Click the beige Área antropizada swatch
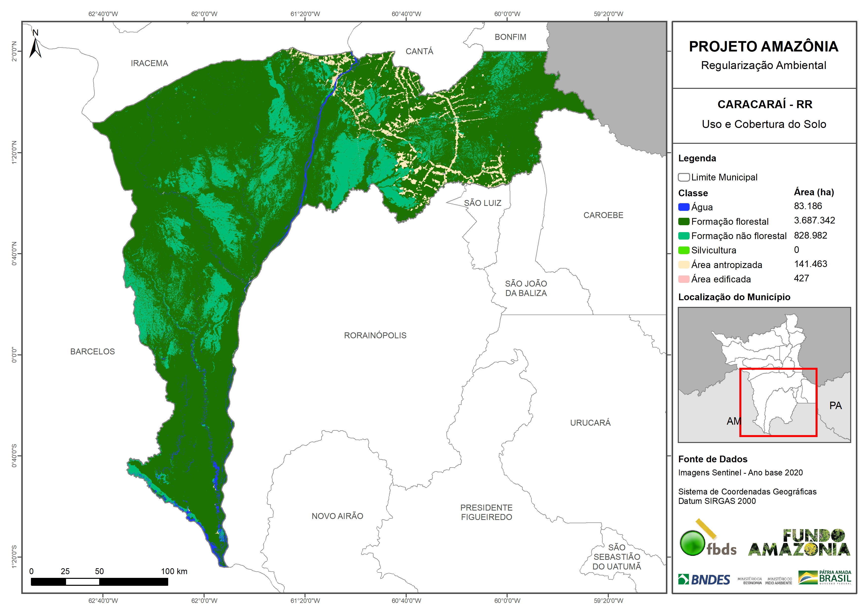The image size is (868, 614). [x=683, y=265]
